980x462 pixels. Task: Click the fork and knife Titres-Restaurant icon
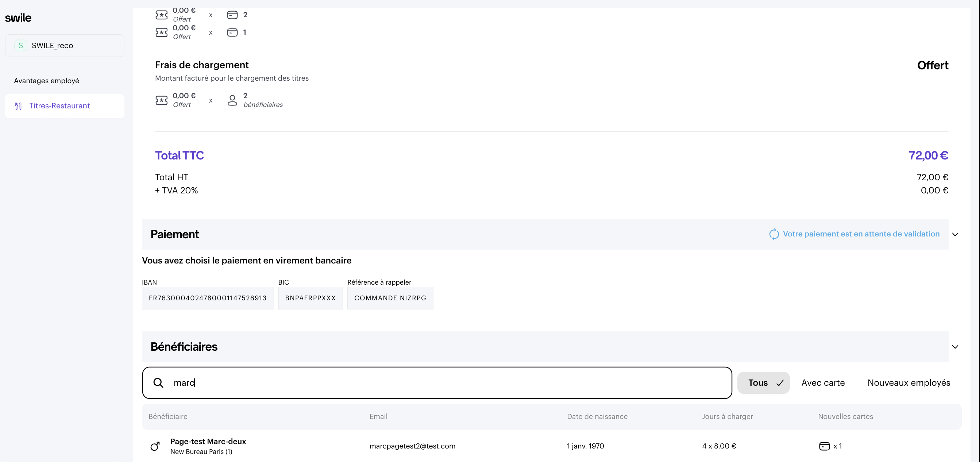[18, 106]
